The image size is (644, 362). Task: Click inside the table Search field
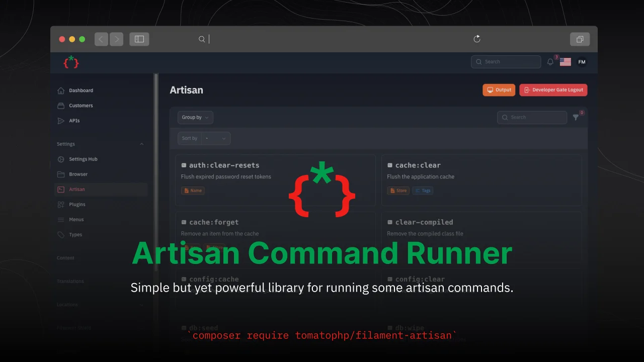[532, 117]
